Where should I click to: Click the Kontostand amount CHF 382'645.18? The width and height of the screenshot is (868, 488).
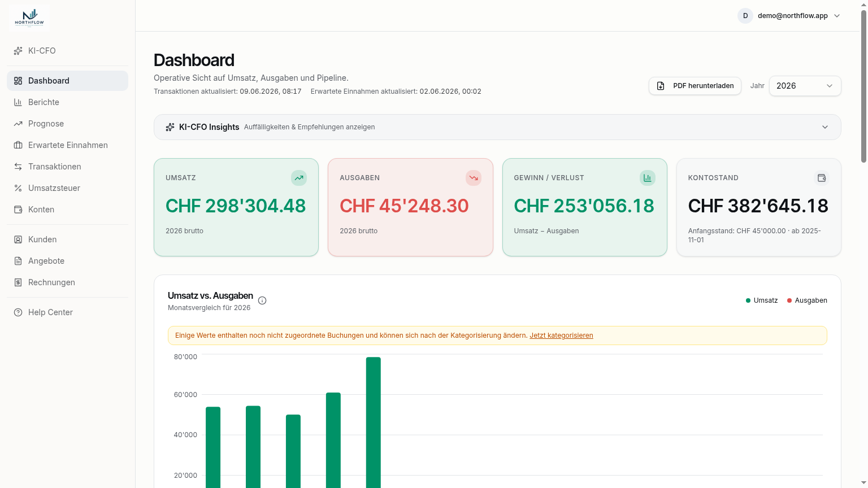pos(758,206)
